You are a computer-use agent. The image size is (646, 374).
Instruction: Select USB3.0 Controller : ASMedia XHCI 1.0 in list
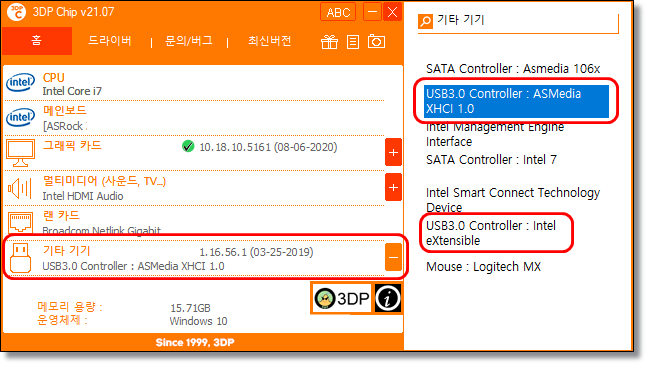tap(516, 101)
